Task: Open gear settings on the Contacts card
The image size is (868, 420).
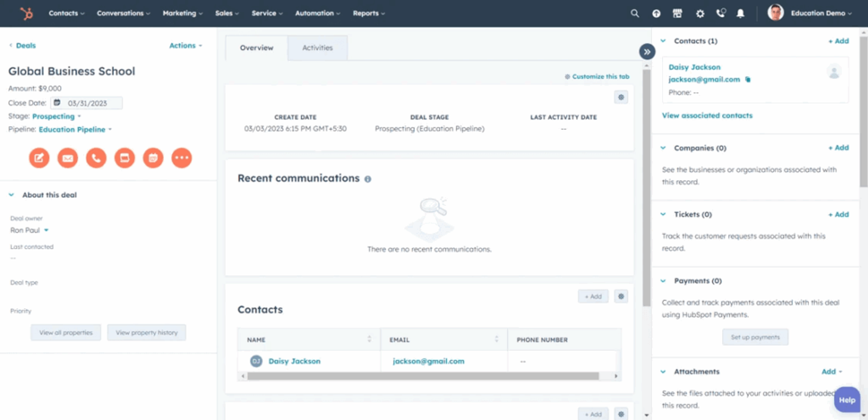Action: pyautogui.click(x=621, y=296)
